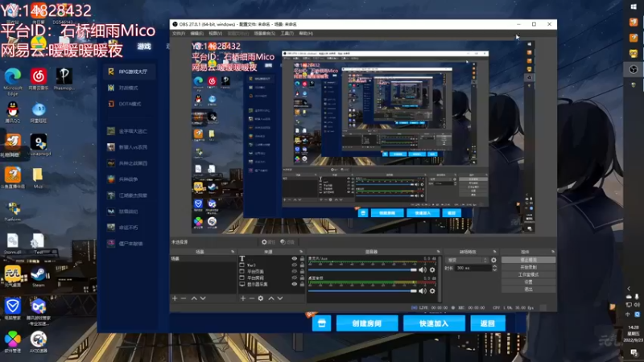Open Steam desktop icon

(x=38, y=276)
